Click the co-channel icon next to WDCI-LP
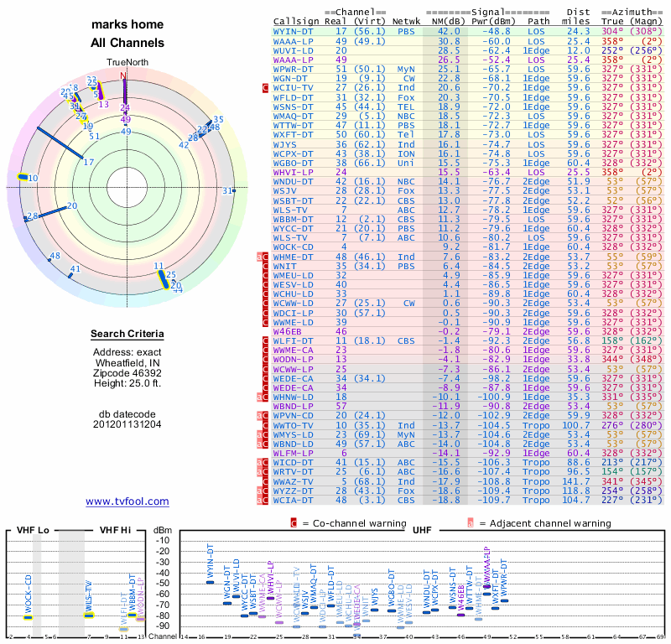Image resolution: width=671 pixels, height=644 pixels. (x=265, y=314)
